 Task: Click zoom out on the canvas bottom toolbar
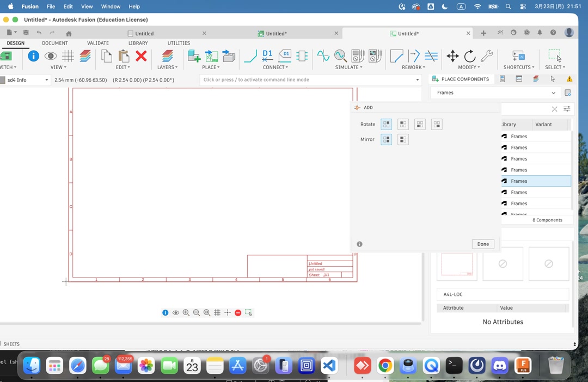pos(196,313)
